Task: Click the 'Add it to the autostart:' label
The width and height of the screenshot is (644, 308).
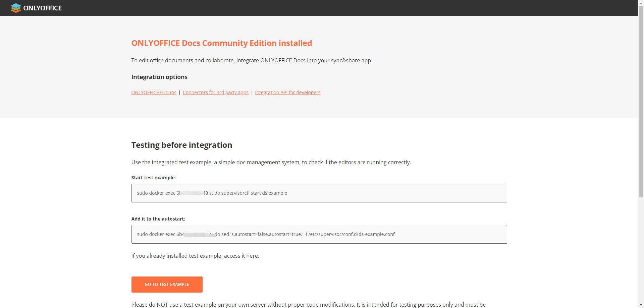Action: tap(158, 219)
